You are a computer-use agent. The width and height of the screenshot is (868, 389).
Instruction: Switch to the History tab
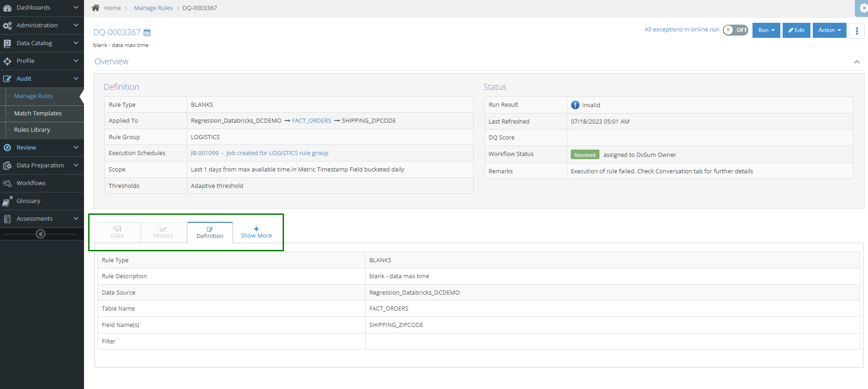(x=163, y=232)
